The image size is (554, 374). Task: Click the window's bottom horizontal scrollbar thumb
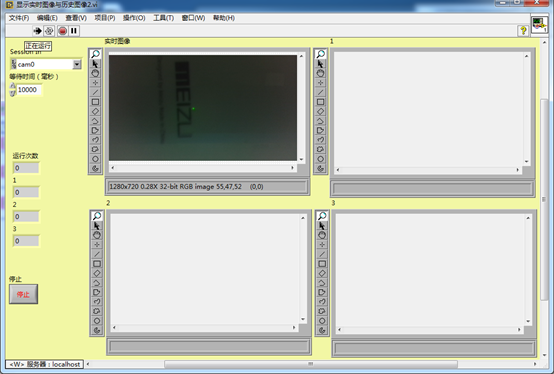point(311,364)
